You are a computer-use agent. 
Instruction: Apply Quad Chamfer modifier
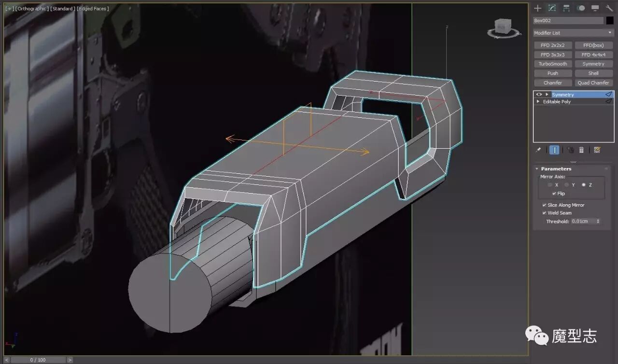(593, 83)
